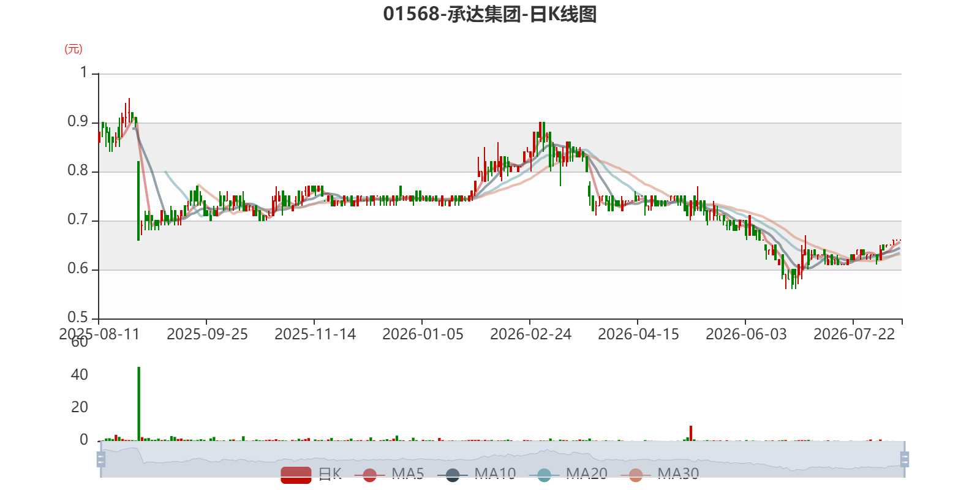The height and width of the screenshot is (490, 980).
Task: Toggle 日K series using its text label
Action: [x=330, y=474]
